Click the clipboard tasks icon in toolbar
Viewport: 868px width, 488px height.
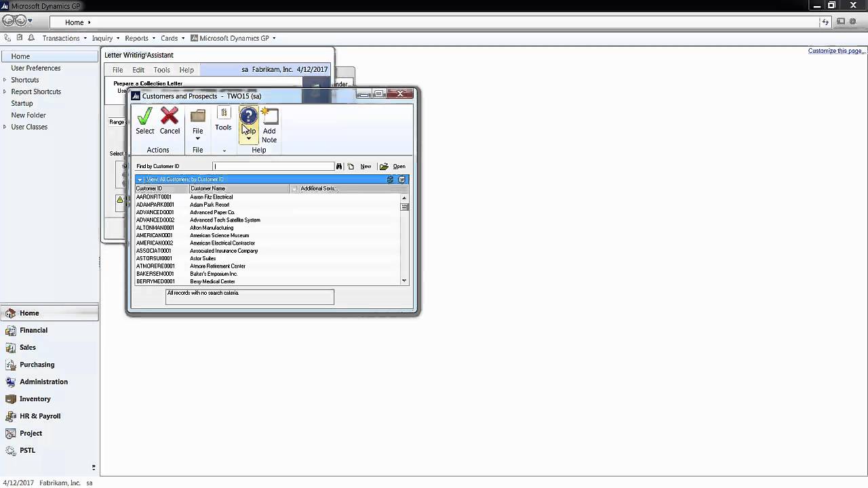[x=19, y=38]
